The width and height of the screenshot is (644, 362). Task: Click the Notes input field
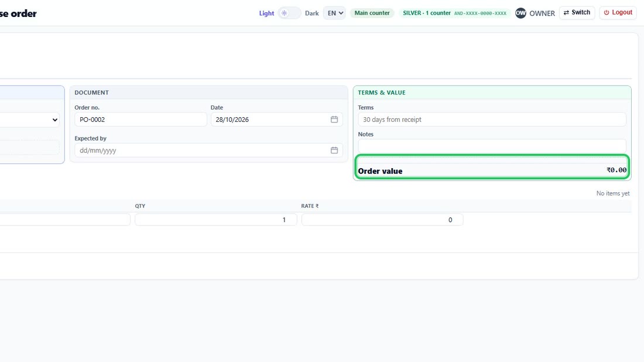coord(492,146)
